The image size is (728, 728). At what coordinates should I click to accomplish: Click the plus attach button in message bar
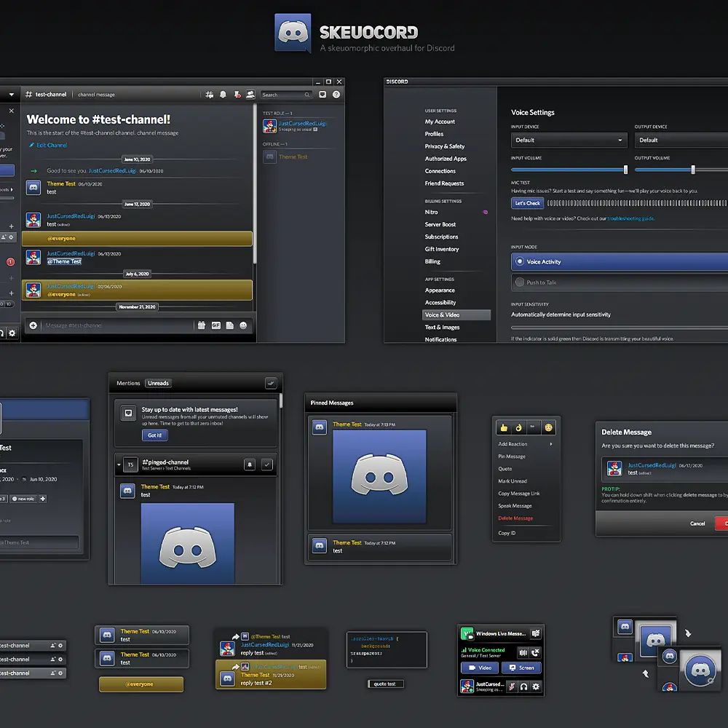click(33, 325)
